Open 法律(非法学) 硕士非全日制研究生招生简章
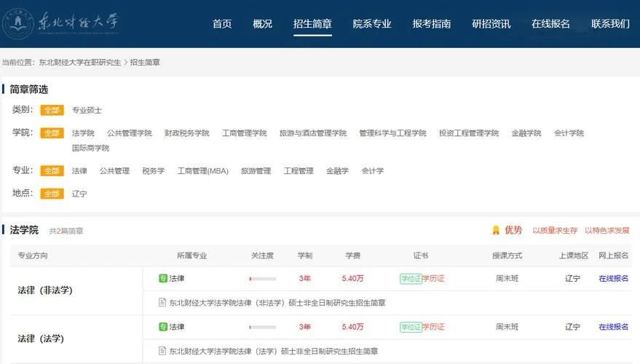640x364 pixels. coord(277,302)
